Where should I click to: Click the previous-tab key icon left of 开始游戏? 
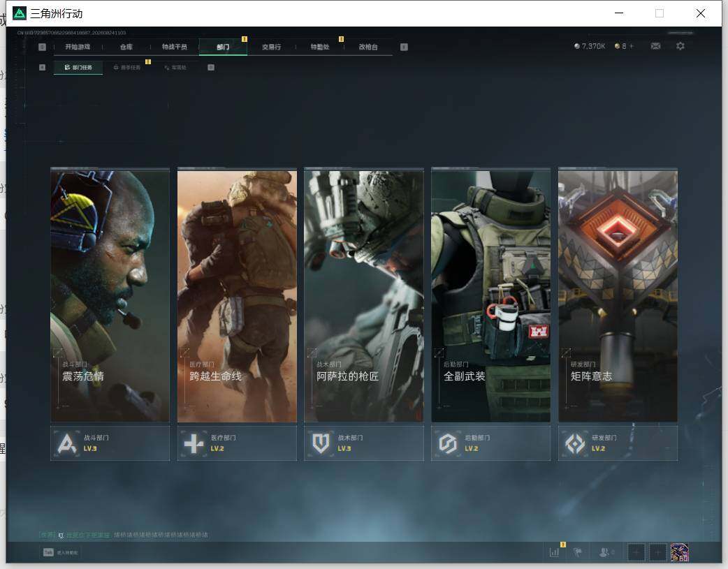(x=42, y=47)
